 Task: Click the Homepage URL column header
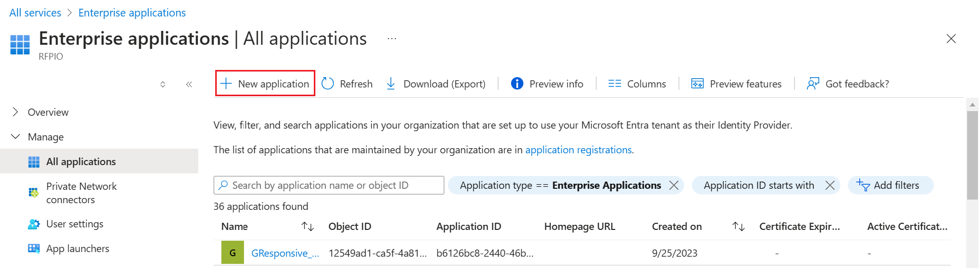579,226
